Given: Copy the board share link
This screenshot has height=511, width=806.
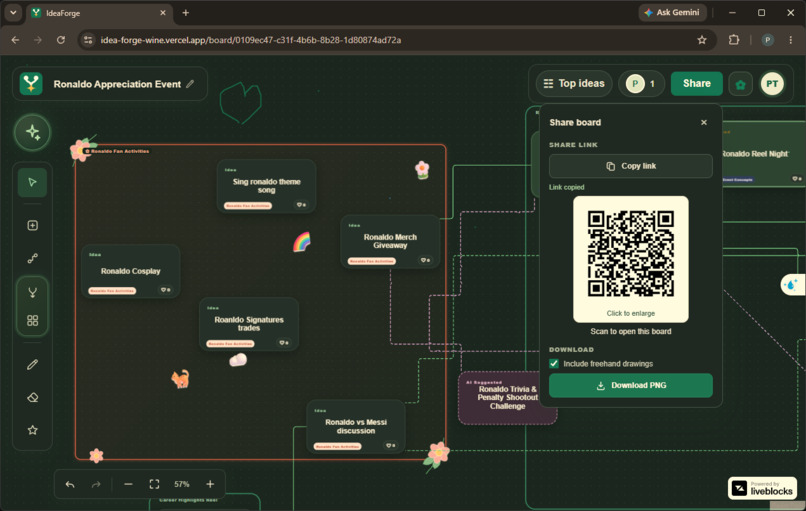Looking at the screenshot, I should pyautogui.click(x=631, y=166).
